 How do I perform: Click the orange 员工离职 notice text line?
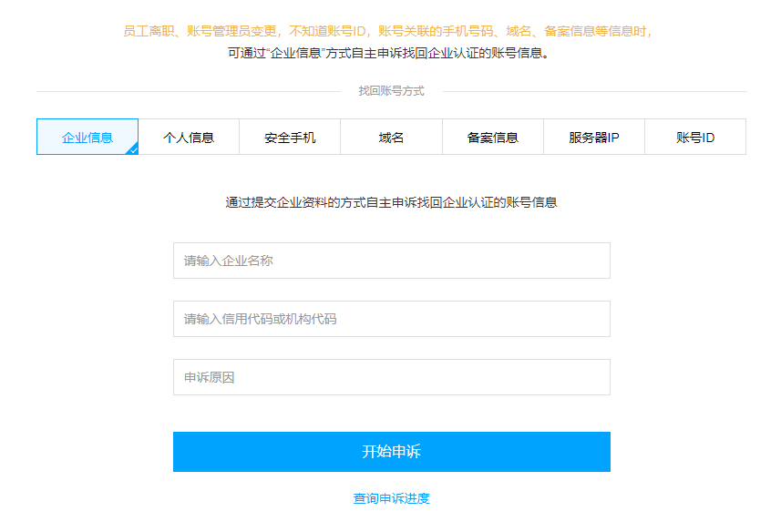pos(388,31)
